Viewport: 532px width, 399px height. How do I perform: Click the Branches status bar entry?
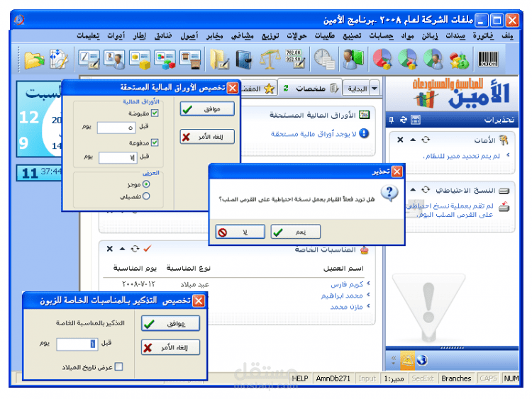pyautogui.click(x=456, y=378)
